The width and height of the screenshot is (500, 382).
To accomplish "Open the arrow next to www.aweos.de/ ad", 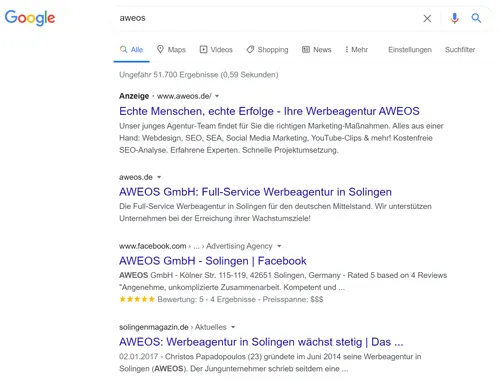I will click(x=217, y=96).
